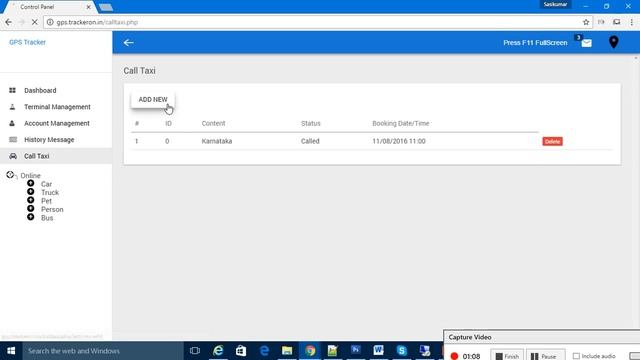Expand the Bus tree node
The height and width of the screenshot is (360, 640).
(x=31, y=217)
